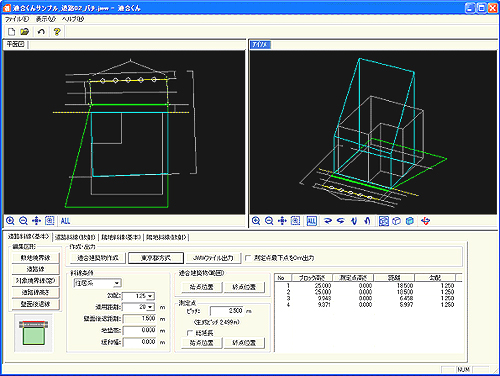Click the rotate right arrow icon
The width and height of the screenshot is (500, 376).
pos(328,221)
